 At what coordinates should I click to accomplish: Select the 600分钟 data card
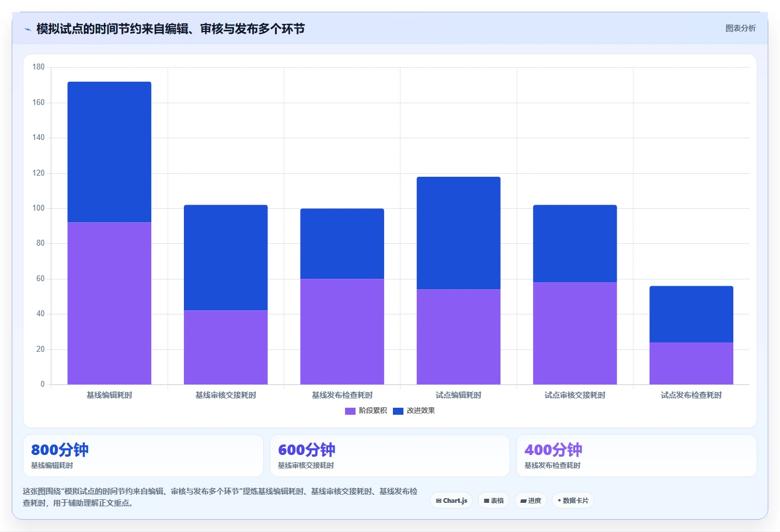(x=390, y=456)
